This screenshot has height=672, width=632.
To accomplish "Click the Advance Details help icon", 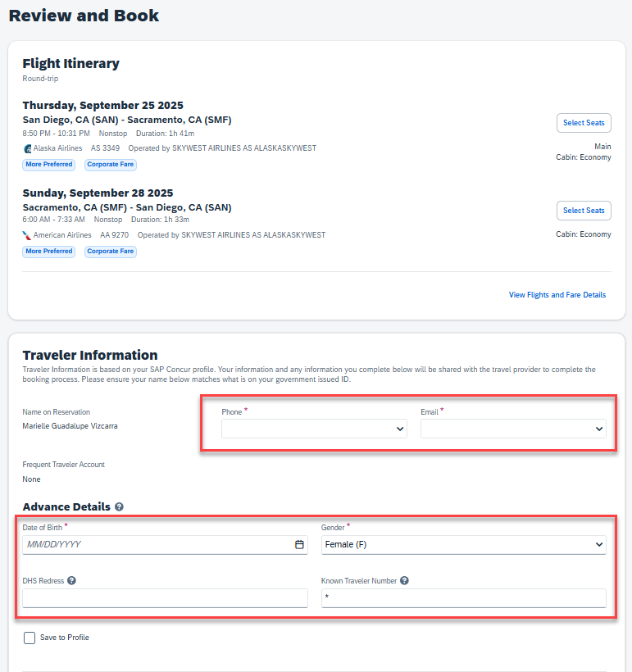I will pyautogui.click(x=120, y=507).
